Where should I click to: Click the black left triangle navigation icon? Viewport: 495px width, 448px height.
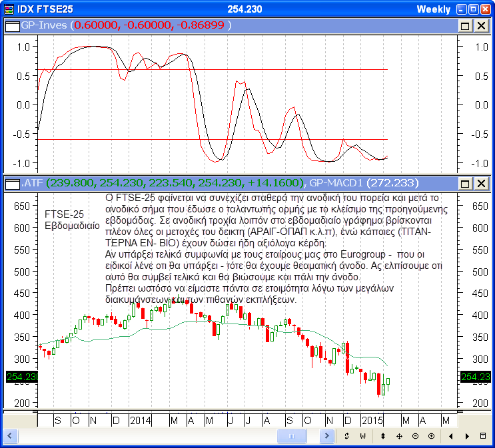tap(451, 436)
